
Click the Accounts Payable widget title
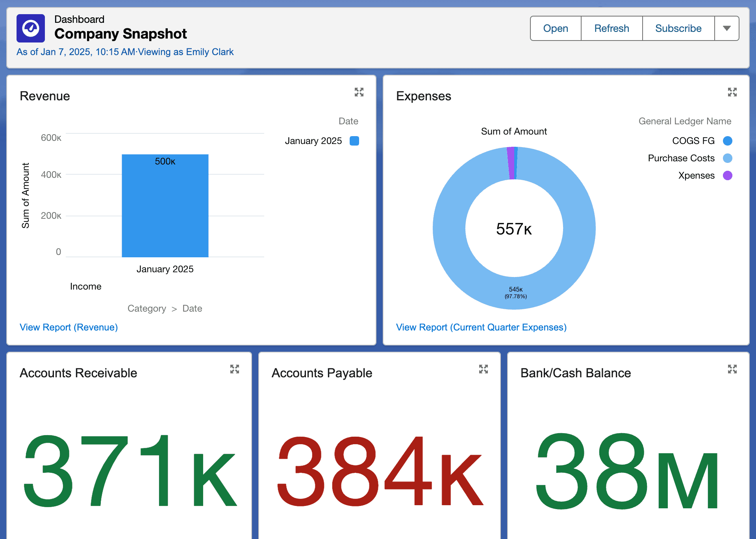coord(322,373)
